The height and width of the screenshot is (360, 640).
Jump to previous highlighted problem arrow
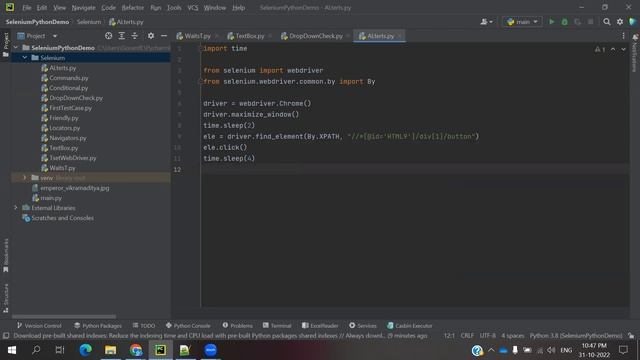(x=613, y=49)
